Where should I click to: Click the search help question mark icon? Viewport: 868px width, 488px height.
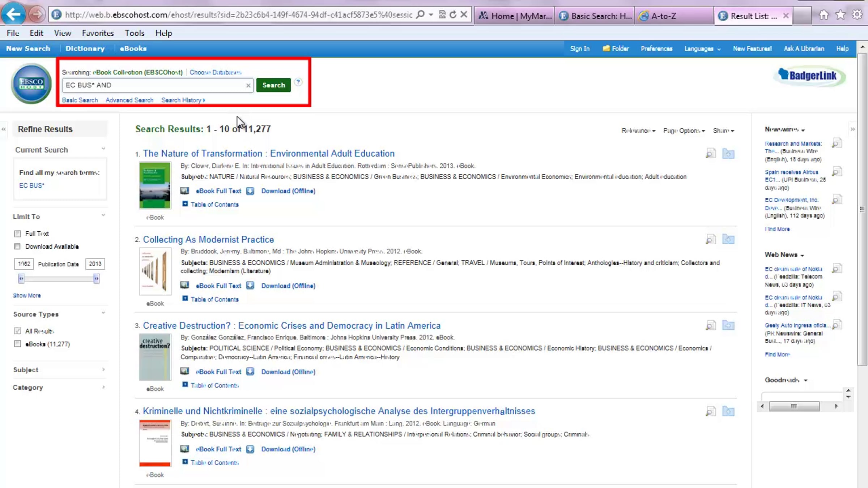(298, 82)
